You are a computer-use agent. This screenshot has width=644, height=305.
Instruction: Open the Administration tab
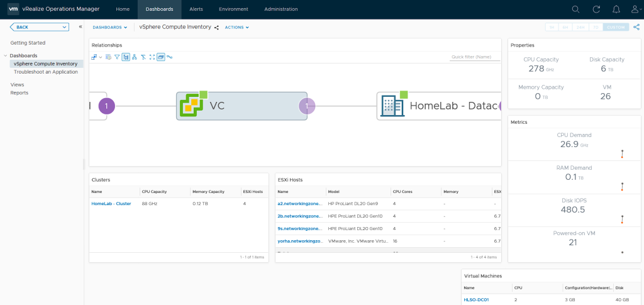point(281,9)
